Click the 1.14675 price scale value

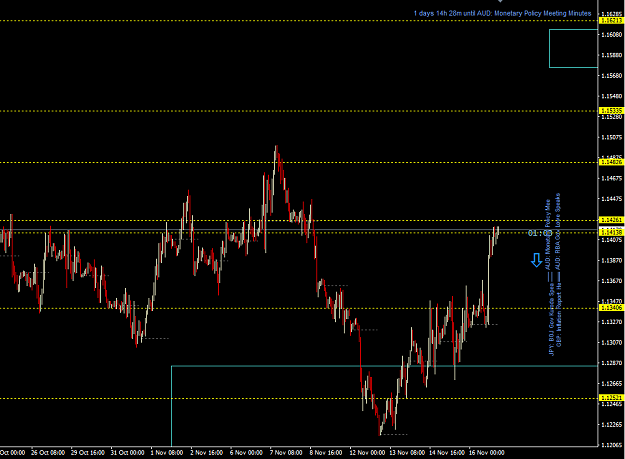pyautogui.click(x=612, y=178)
